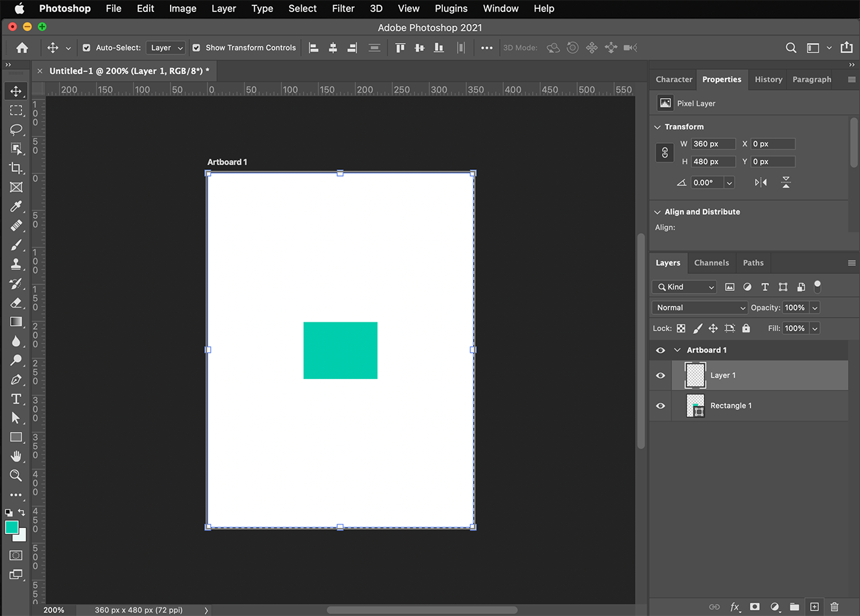Viewport: 860px width, 616px height.
Task: Open the Filter menu
Action: (343, 9)
